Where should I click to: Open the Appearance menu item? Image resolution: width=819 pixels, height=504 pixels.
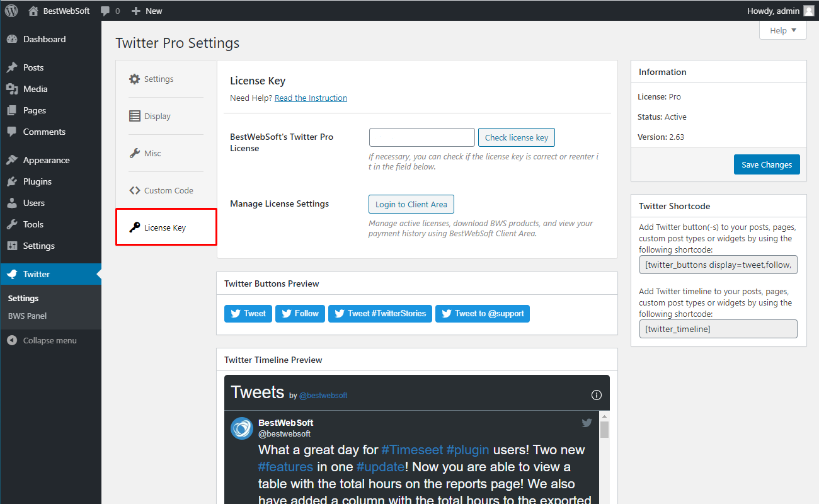pyautogui.click(x=50, y=160)
